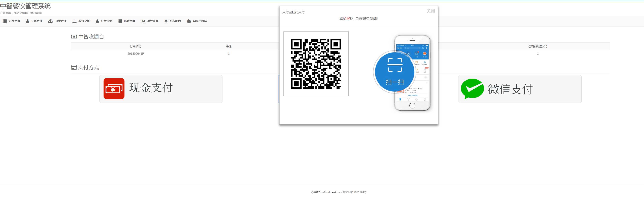Click the blue 扫一扫 scan circle
644x198 pixels.
click(x=395, y=72)
